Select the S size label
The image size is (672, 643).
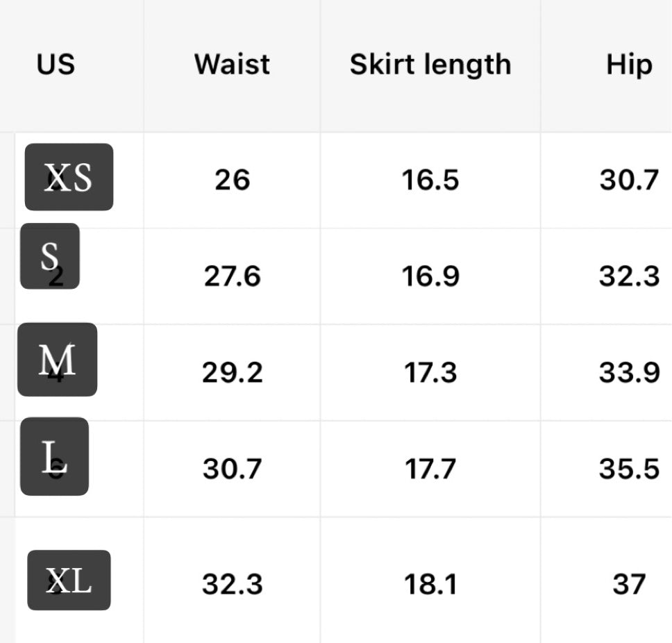point(49,256)
